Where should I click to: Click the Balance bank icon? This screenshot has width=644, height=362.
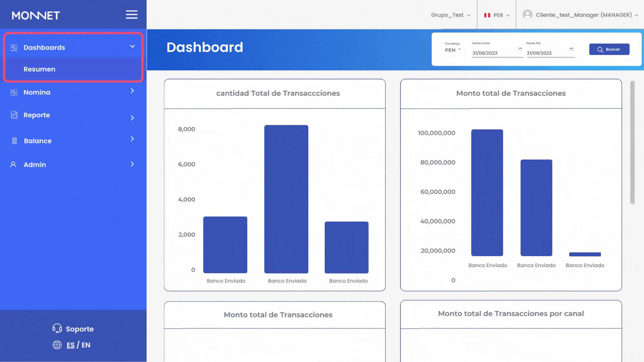coord(14,141)
